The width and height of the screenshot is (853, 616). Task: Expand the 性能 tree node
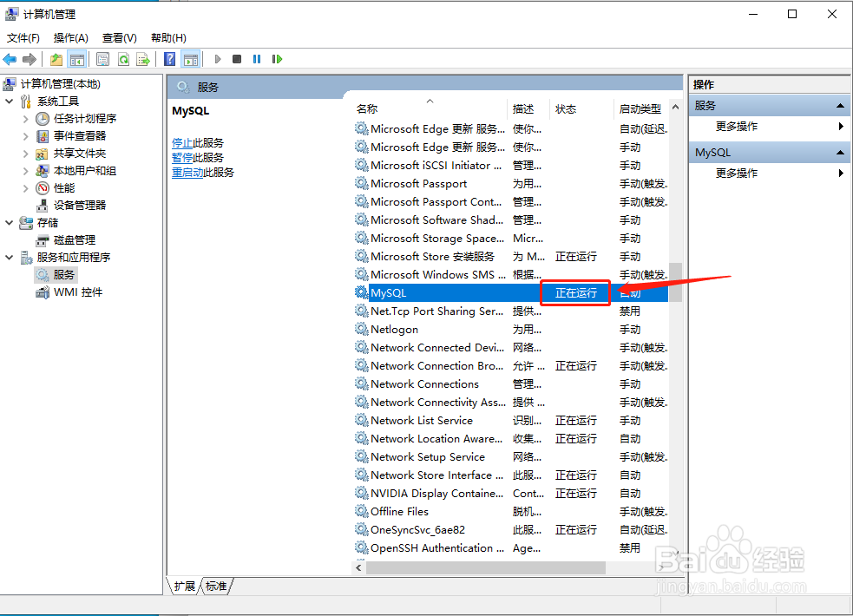[x=25, y=188]
